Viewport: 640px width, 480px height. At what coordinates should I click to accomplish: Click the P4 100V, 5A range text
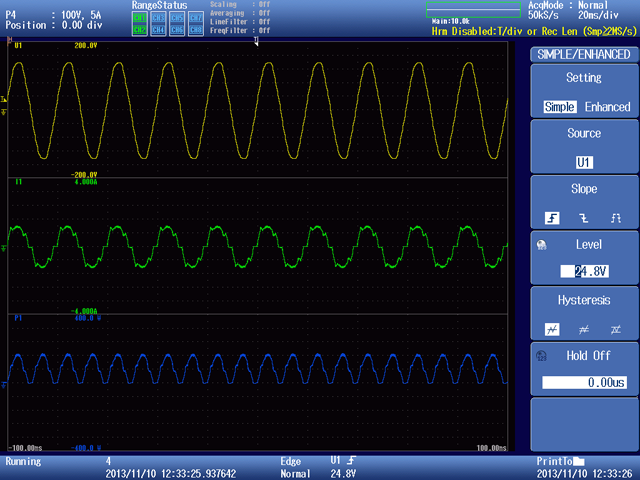click(x=53, y=15)
